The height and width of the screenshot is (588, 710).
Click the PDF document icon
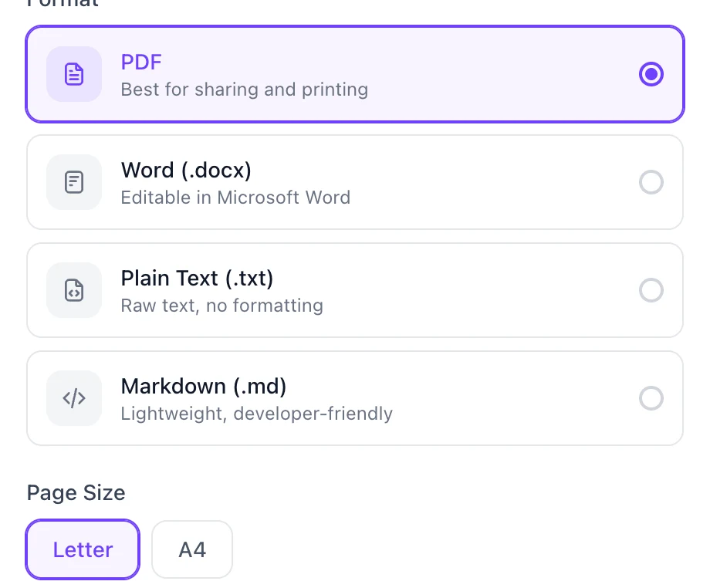point(74,74)
